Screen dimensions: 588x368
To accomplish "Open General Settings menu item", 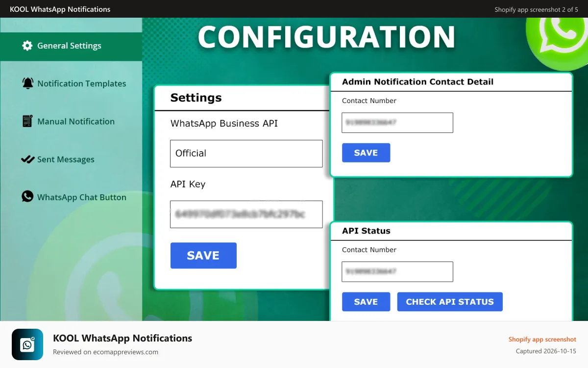I will [71, 46].
